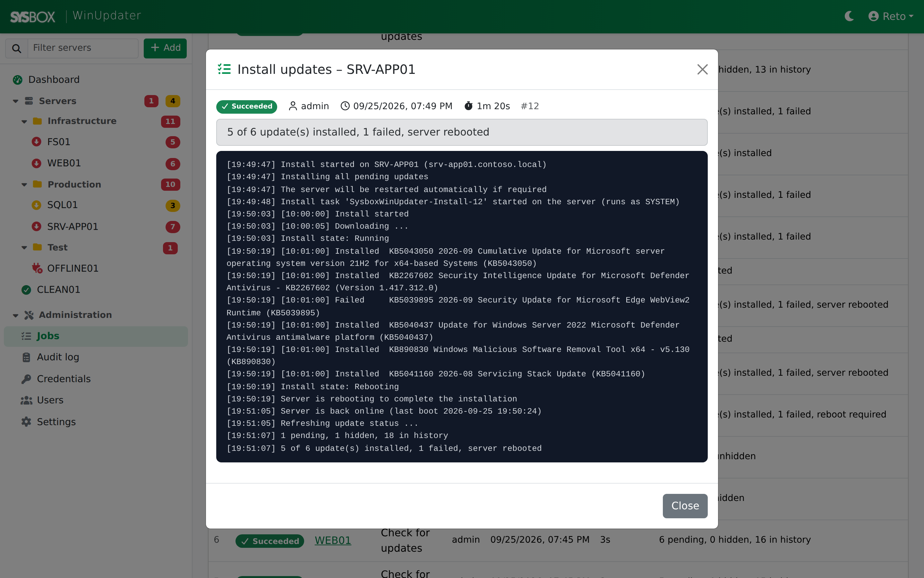Select the CLEAN01 server
Viewport: 924px width, 578px height.
pyautogui.click(x=58, y=290)
